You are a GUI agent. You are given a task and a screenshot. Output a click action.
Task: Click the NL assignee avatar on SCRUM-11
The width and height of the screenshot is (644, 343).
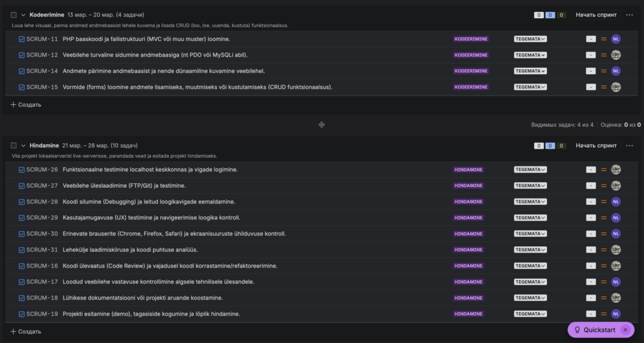[616, 39]
